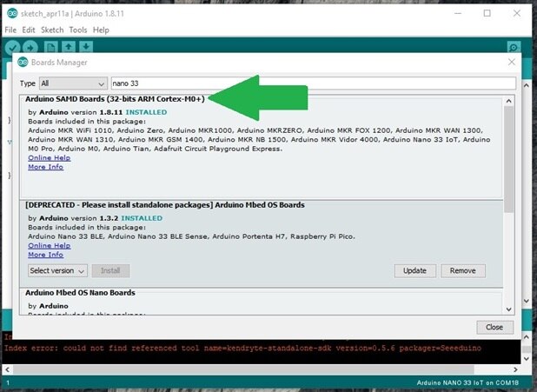
Task: Close Boards Manager with the X button
Action: click(511, 62)
